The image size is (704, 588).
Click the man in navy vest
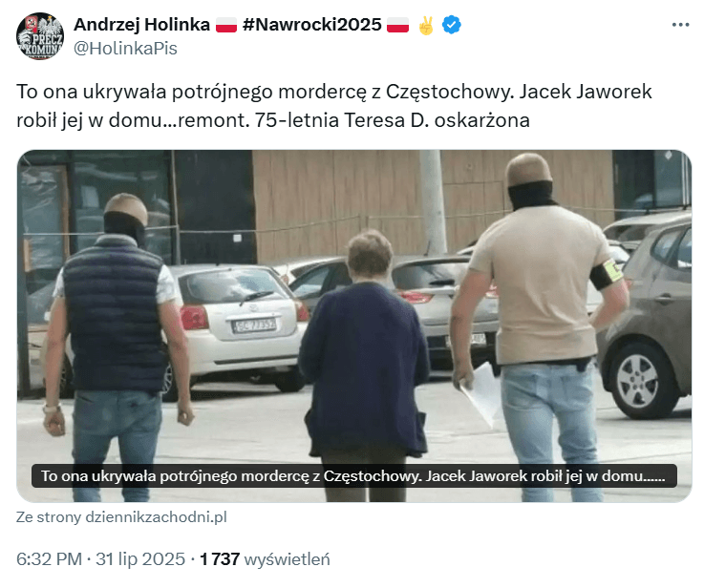117,346
